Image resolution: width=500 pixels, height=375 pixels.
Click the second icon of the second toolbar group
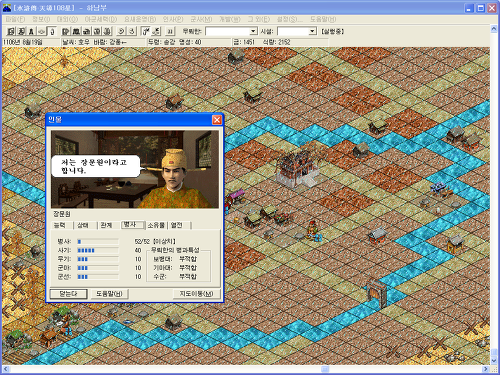[76, 31]
